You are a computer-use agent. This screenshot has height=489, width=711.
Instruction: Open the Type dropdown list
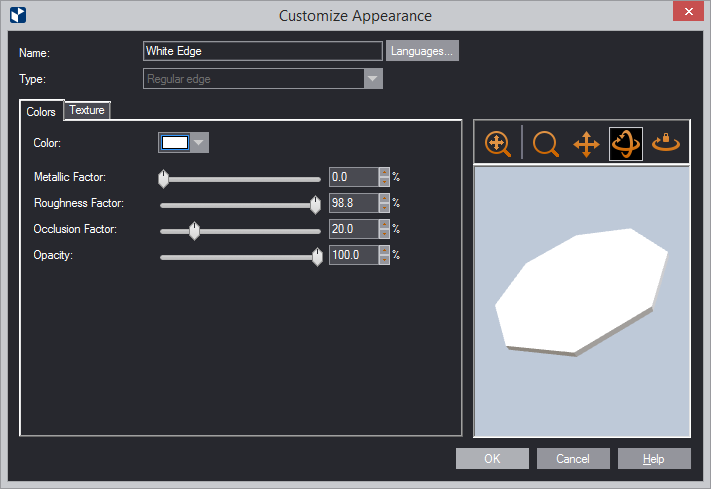point(373,79)
